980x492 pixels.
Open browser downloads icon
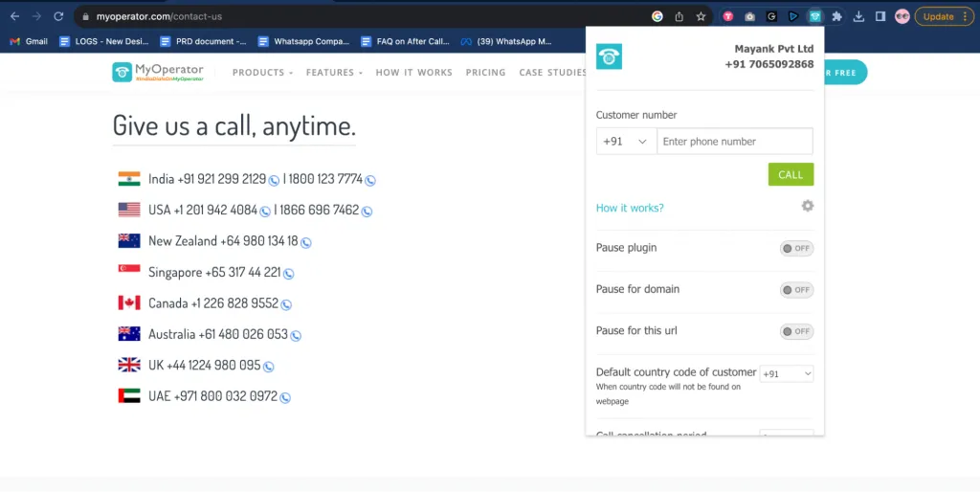click(x=858, y=17)
